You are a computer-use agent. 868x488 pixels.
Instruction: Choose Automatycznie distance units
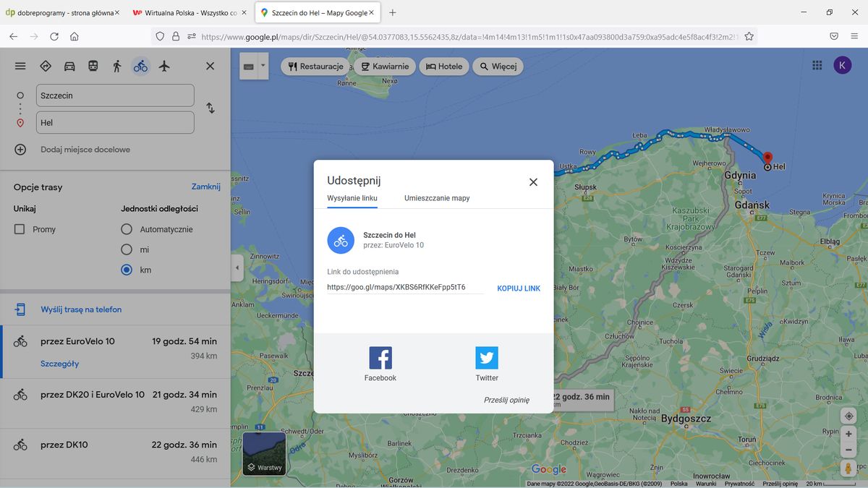[125, 229]
